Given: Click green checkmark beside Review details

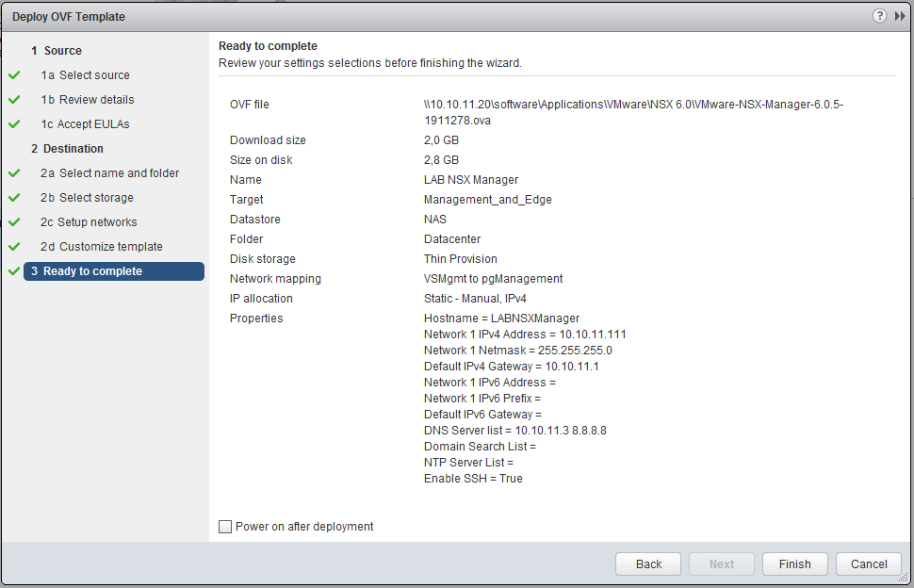Looking at the screenshot, I should [14, 100].
